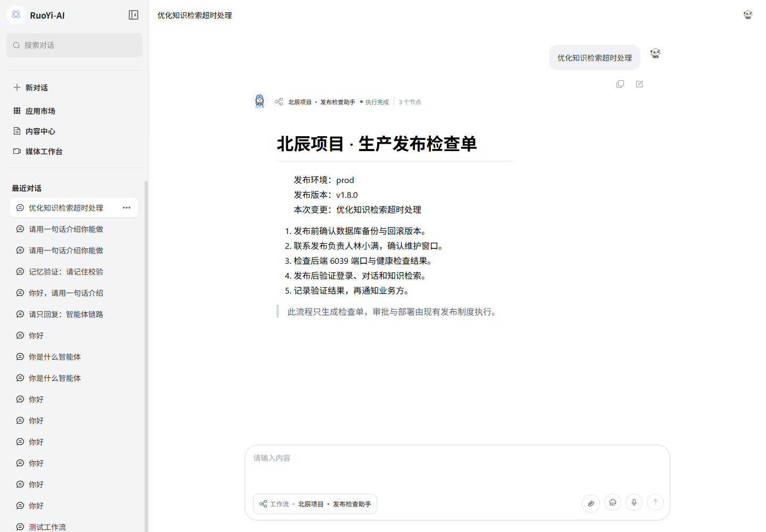Click checklist step 检查后端 6039 端口与健康检查结果
Screen dimensions: 766x532
(x=364, y=261)
